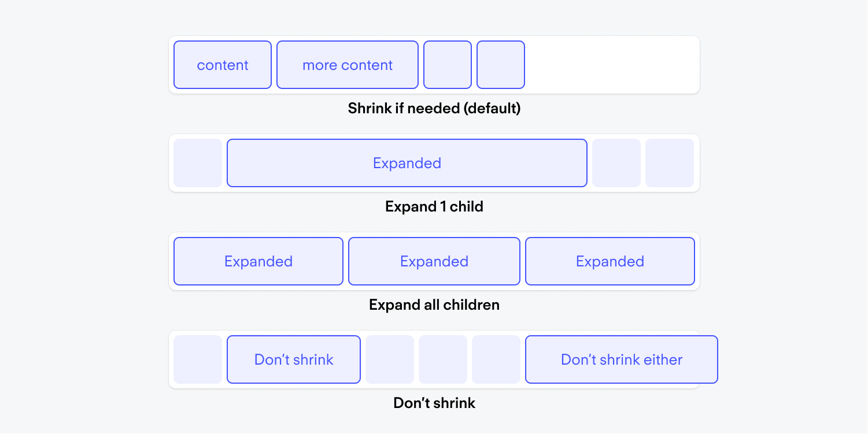Click the middle of three "Expanded" boxes
Screen dimensions: 868x434
[434, 261]
